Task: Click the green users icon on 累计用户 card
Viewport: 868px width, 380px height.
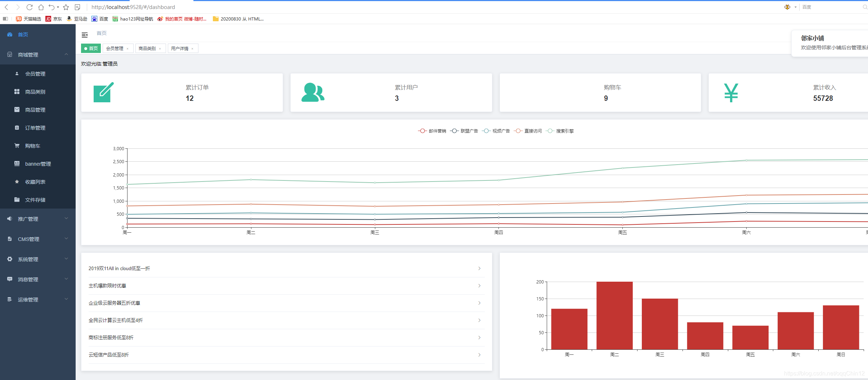Action: tap(313, 93)
